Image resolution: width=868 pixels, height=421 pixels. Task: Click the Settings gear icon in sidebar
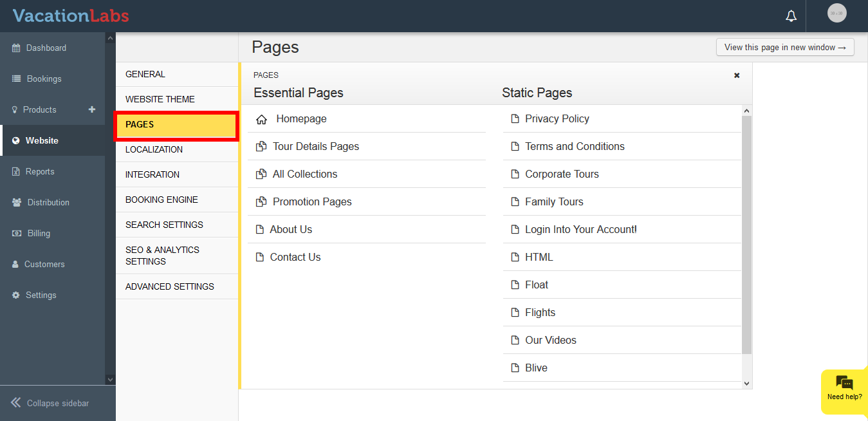[x=16, y=295]
